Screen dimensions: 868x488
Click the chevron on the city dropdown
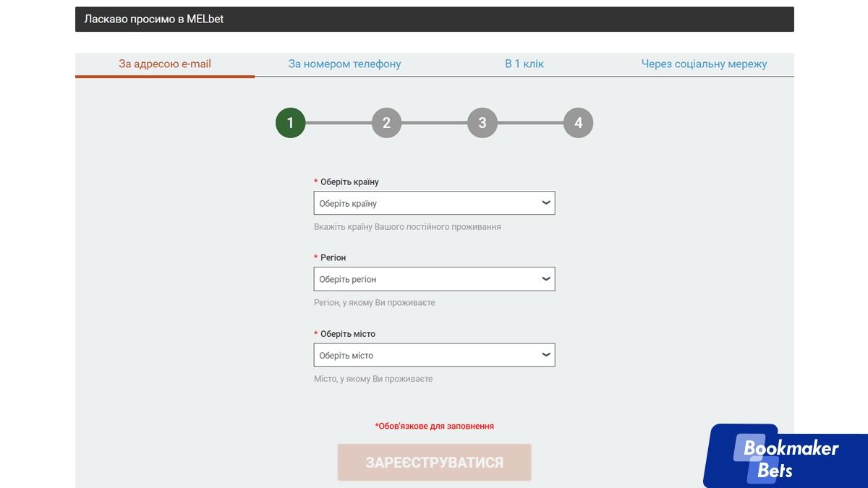pyautogui.click(x=546, y=354)
